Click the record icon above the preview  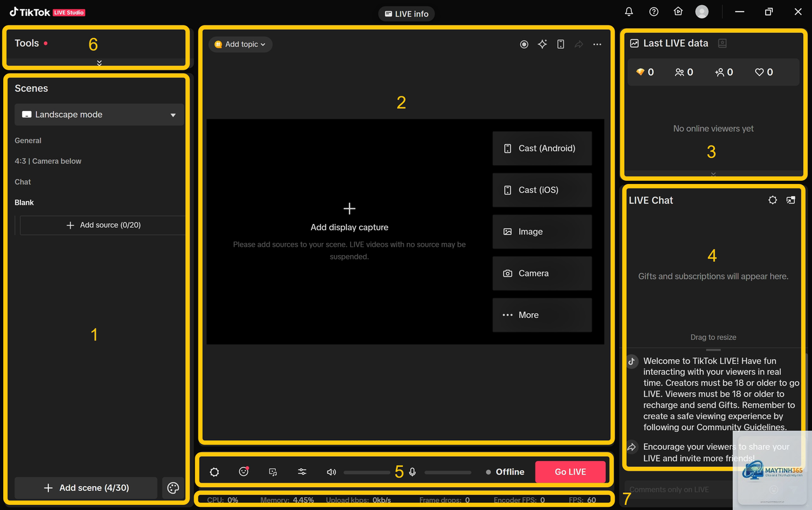point(524,44)
